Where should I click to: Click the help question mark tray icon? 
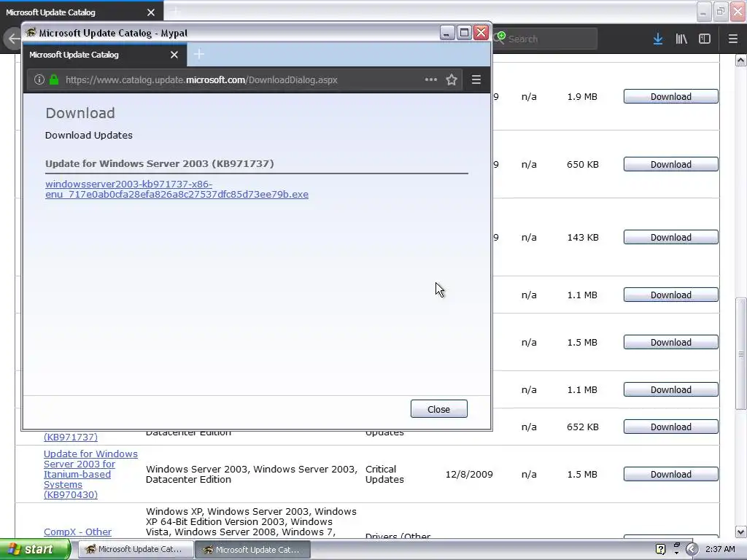pyautogui.click(x=660, y=550)
